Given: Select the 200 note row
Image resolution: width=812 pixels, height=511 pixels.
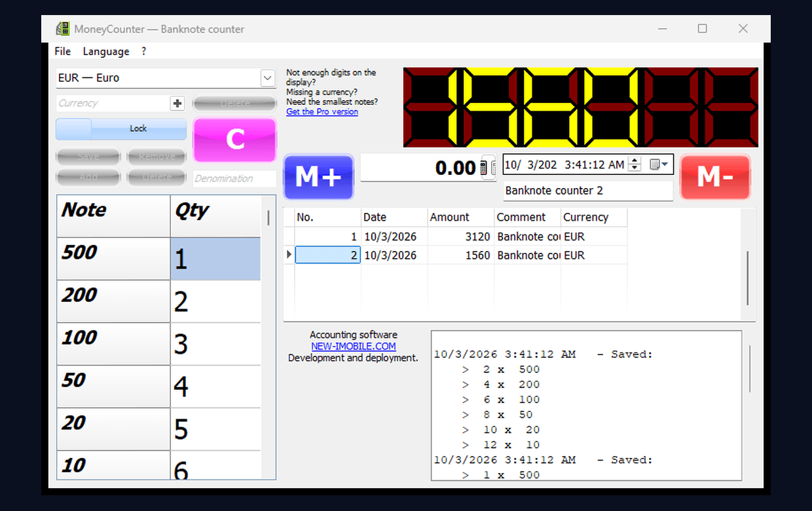Looking at the screenshot, I should (x=113, y=301).
